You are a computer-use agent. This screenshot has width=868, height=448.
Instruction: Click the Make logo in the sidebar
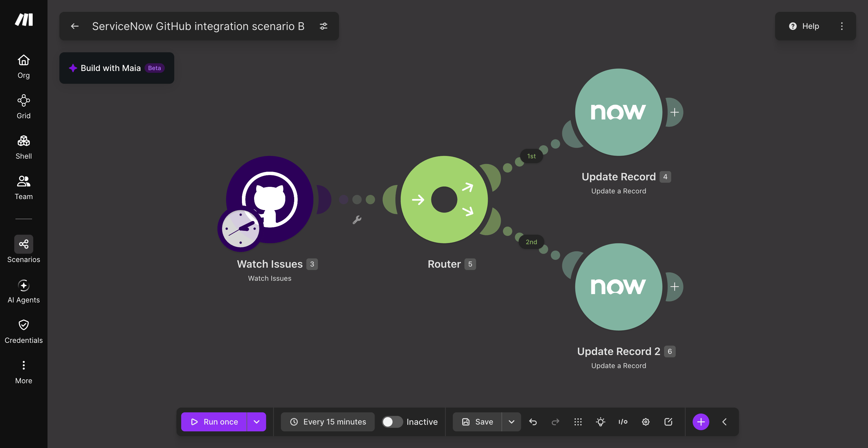pyautogui.click(x=23, y=20)
